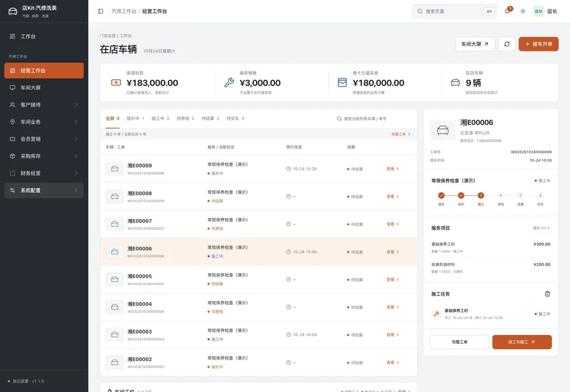Click the 店Kit car logo icon
Viewport: 570px width, 392px height.
(12, 11)
